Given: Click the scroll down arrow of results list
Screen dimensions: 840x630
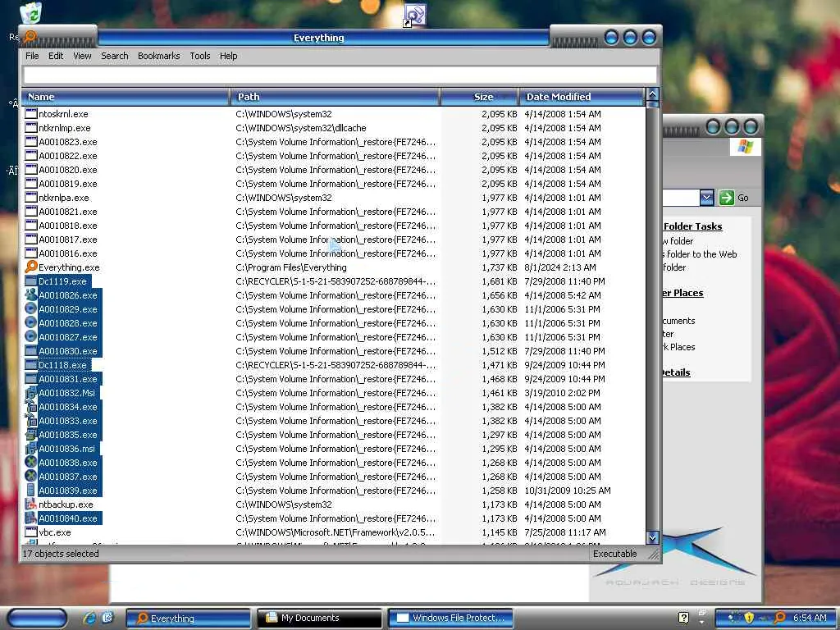Looking at the screenshot, I should point(652,537).
